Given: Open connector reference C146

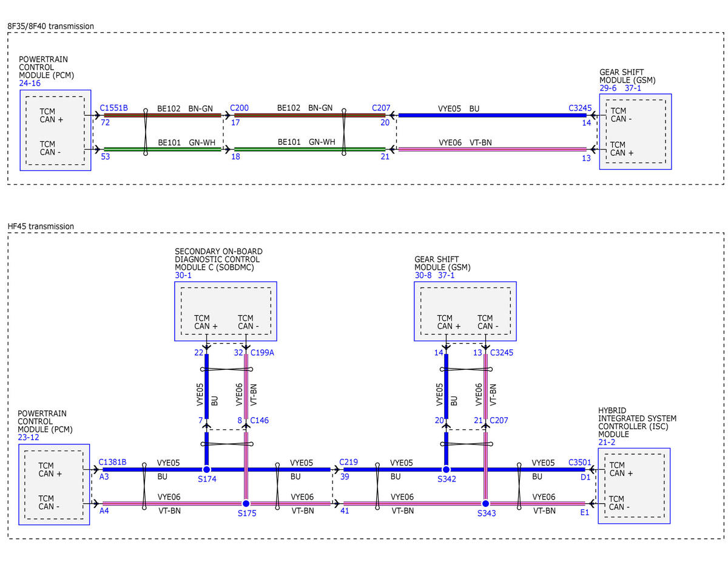Looking at the screenshot, I should point(260,420).
